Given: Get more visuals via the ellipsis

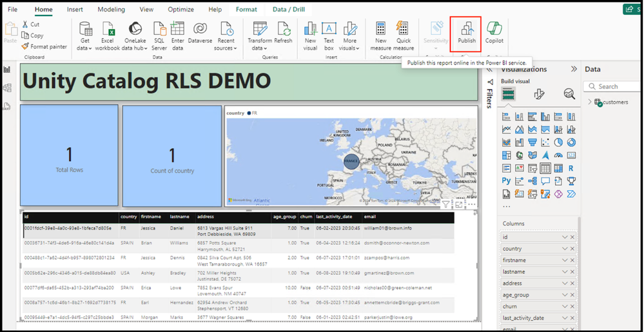Looking at the screenshot, I should coord(506,207).
